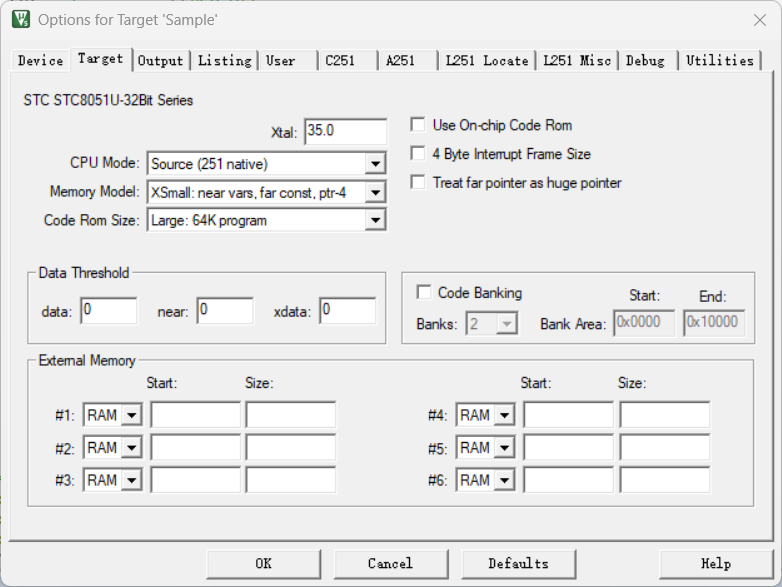Open external memory #4 type dropdown
This screenshot has height=587, width=782.
point(504,416)
